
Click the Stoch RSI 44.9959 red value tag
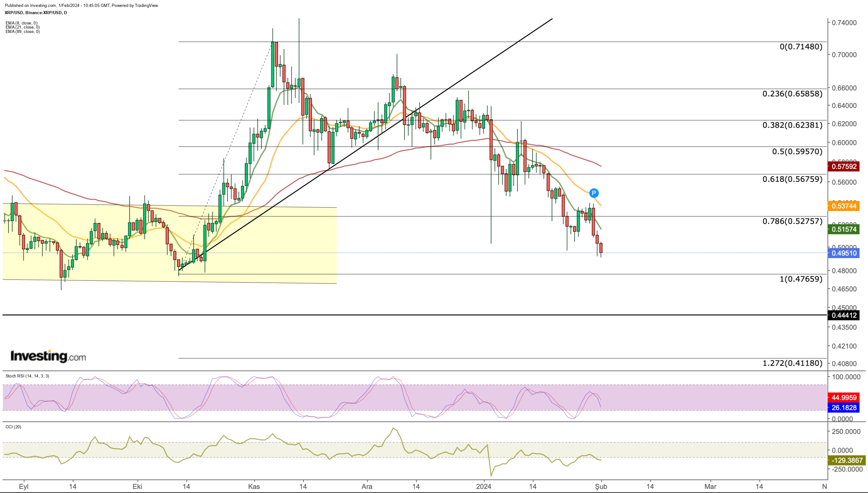pos(844,397)
